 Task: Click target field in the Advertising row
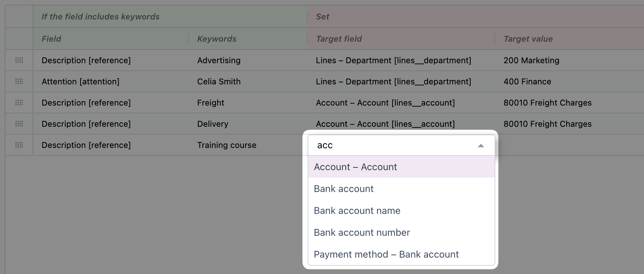(x=401, y=60)
